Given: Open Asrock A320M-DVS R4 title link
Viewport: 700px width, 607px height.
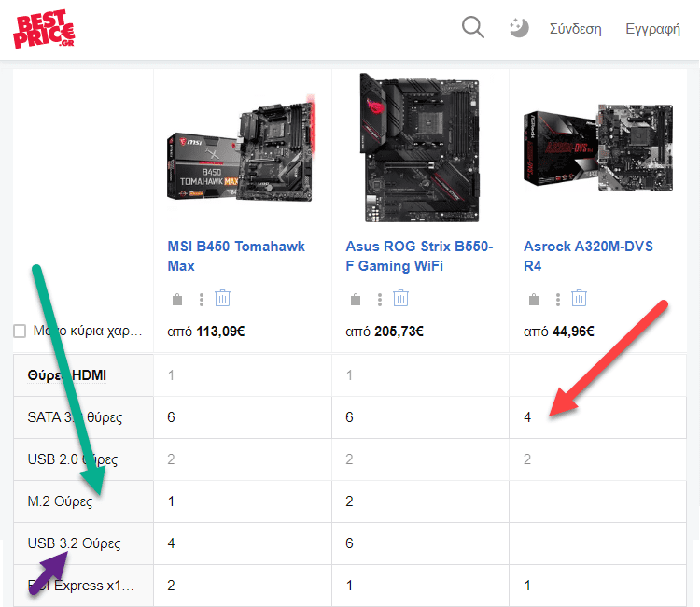Looking at the screenshot, I should click(588, 256).
